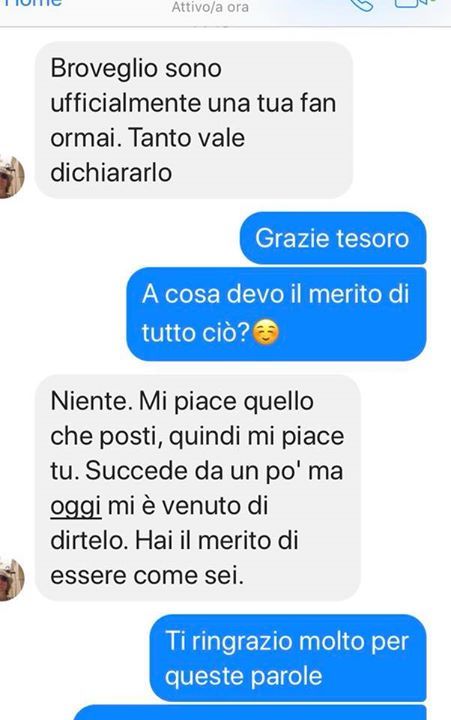This screenshot has height=720, width=451.
Task: Start a voice call with the phone icon
Action: point(361,5)
